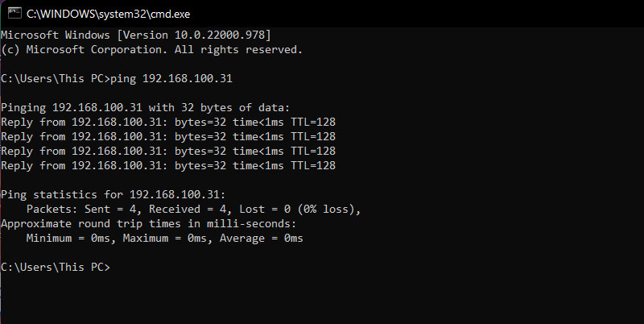Click the Microsoft Windows version line

pos(136,35)
